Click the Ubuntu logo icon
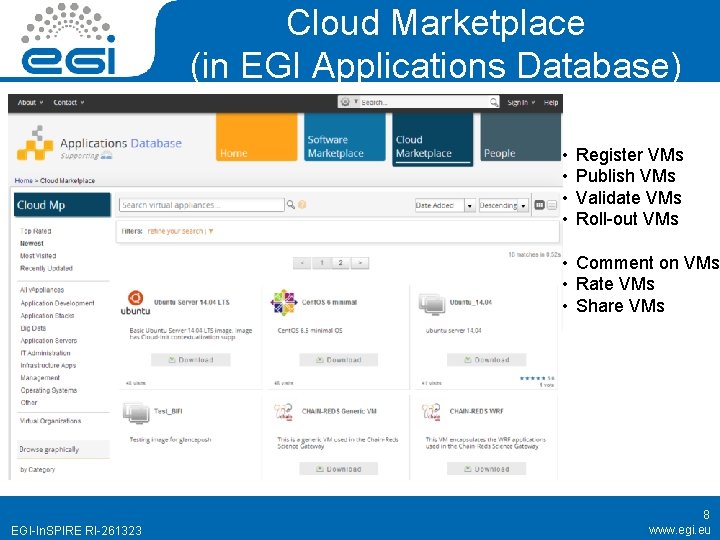Image resolution: width=720 pixels, height=540 pixels. click(x=135, y=303)
